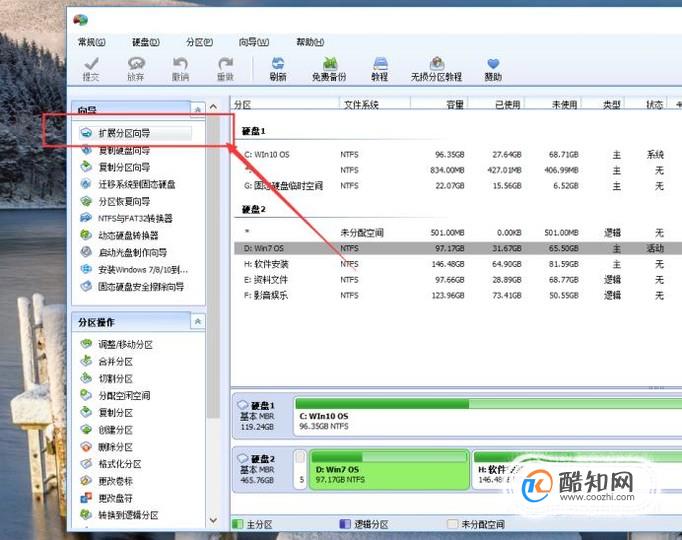Select 分配空闲空间 operation
682x540 pixels.
116,396
